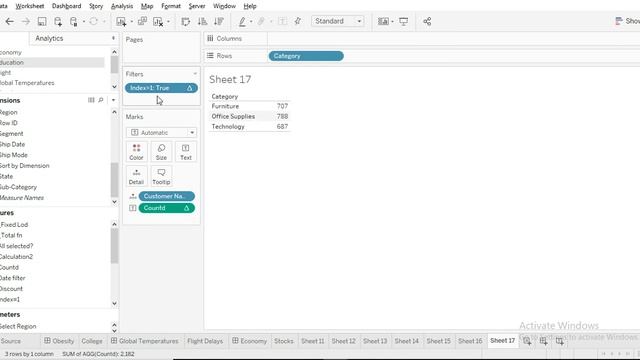
Task: Click the Office Supplies row label
Action: 233,116
